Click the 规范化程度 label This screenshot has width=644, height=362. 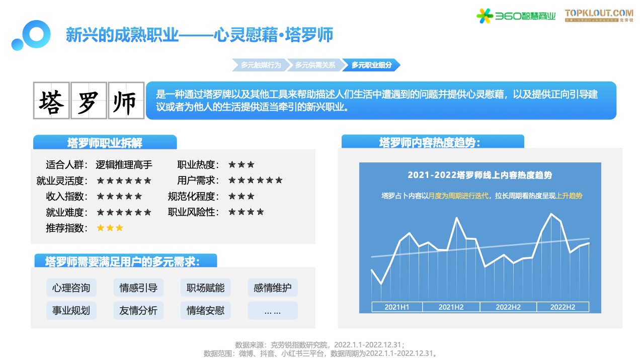193,196
